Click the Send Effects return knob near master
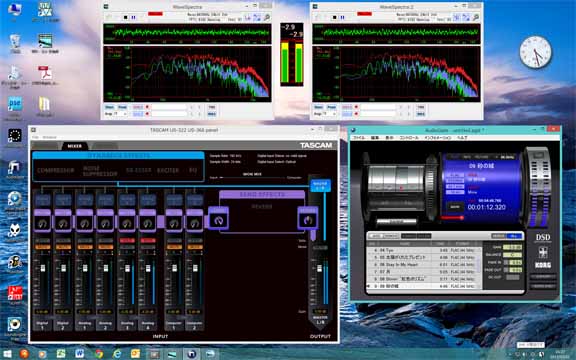 point(307,220)
